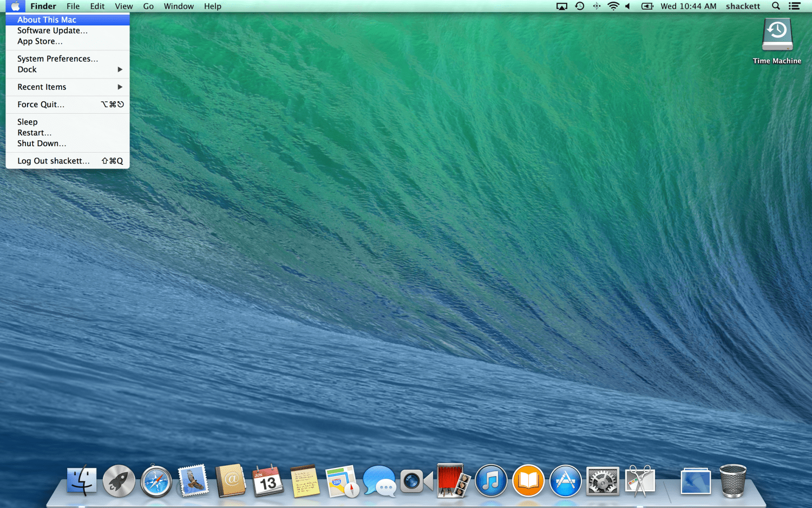Select About This Mac

(47, 19)
